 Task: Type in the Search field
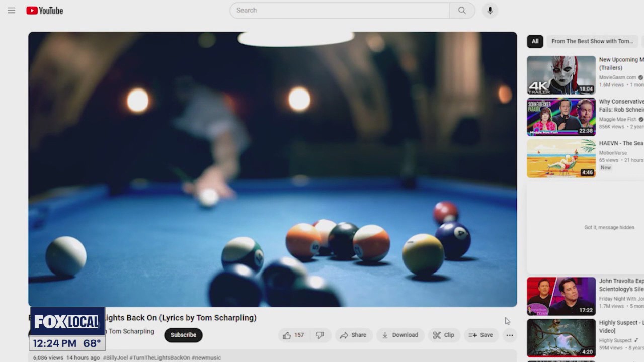(340, 10)
